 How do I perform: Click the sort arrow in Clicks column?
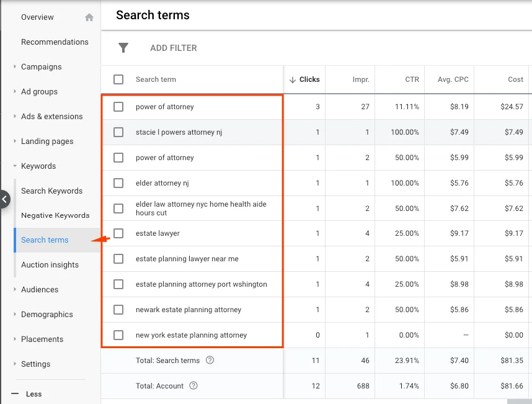click(293, 80)
